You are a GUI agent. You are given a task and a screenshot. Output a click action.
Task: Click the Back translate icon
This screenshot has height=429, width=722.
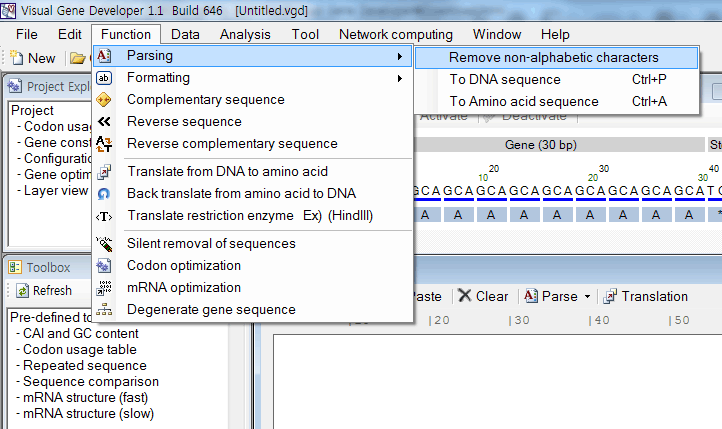tap(104, 194)
